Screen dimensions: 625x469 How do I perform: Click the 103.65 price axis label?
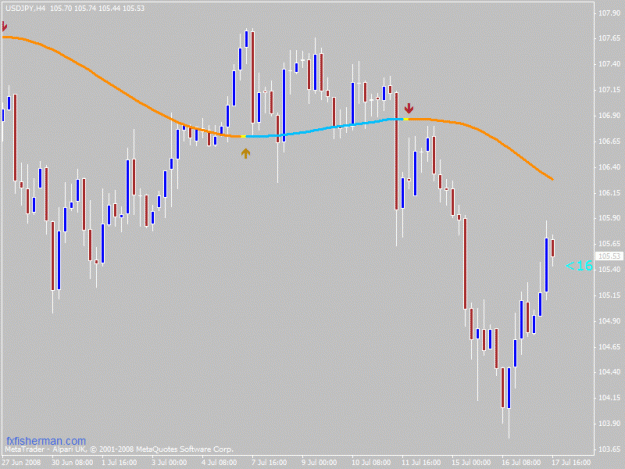coord(609,449)
